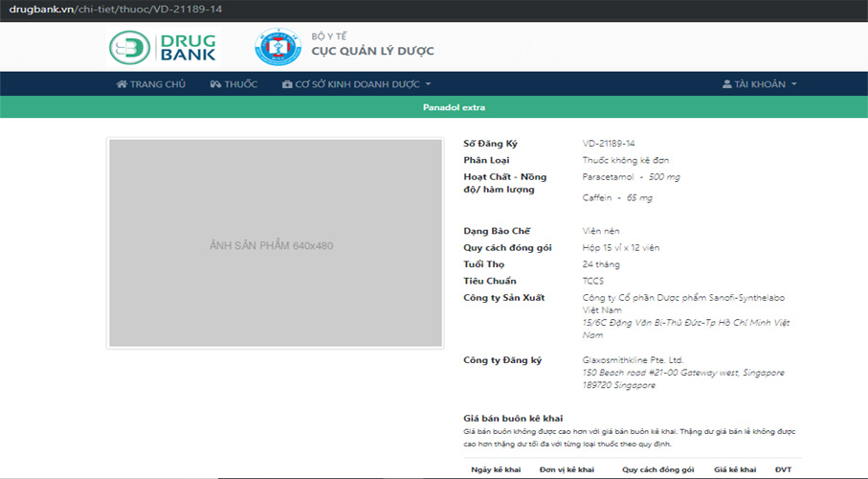Image resolution: width=868 pixels, height=479 pixels.
Task: Click the product image placeholder
Action: 276,243
